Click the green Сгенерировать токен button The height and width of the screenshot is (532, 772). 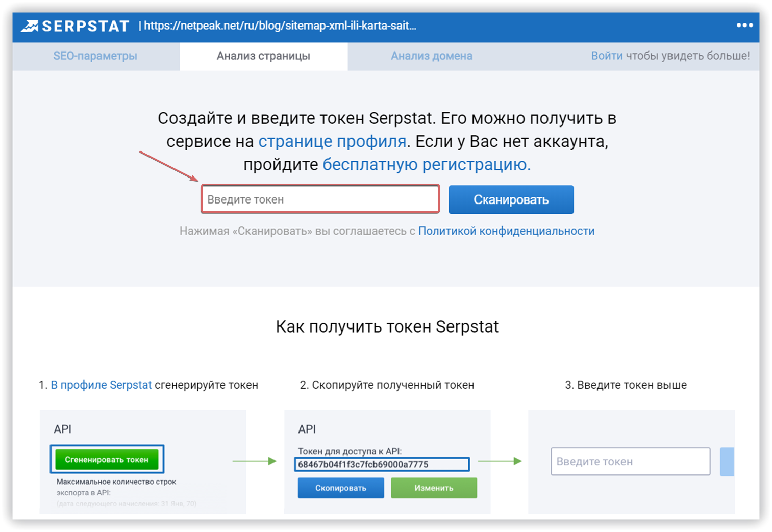pyautogui.click(x=107, y=459)
